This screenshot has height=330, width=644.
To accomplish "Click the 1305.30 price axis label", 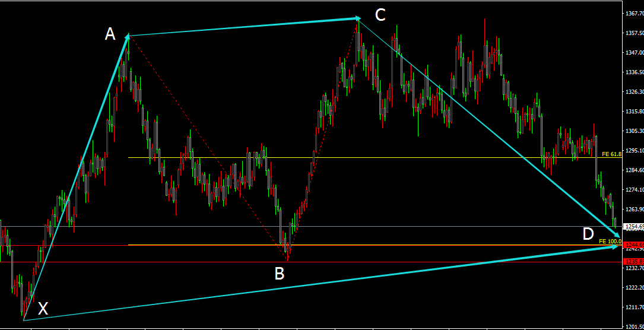I will tap(635, 131).
